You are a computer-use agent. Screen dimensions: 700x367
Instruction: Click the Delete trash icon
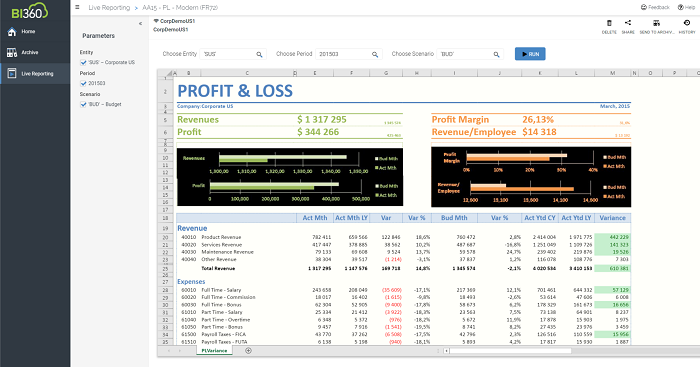609,23
